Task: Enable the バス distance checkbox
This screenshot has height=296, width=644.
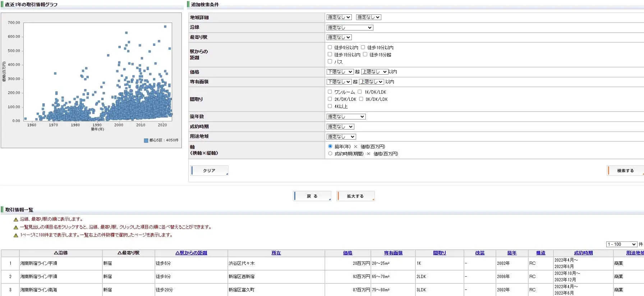Action: click(330, 62)
